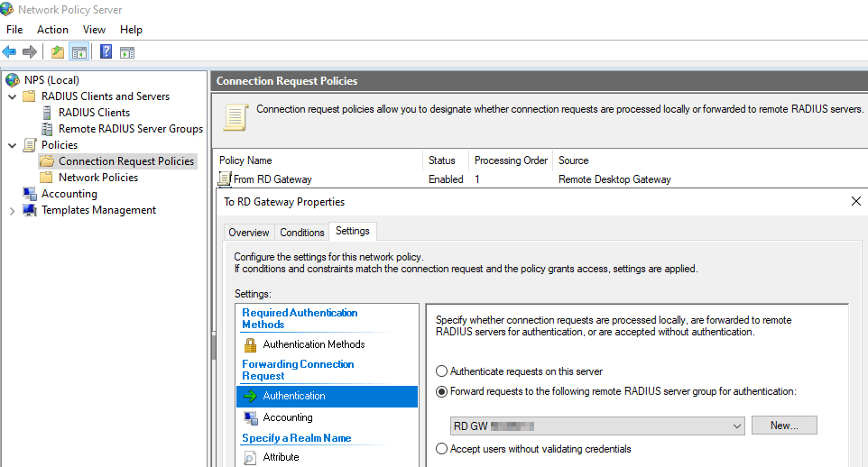The width and height of the screenshot is (868, 467).
Task: Open Help via the toolbar question-mark icon
Action: click(x=106, y=52)
